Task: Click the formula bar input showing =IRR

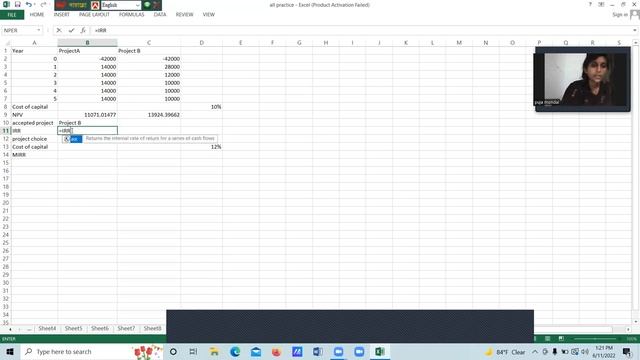Action: click(361, 30)
